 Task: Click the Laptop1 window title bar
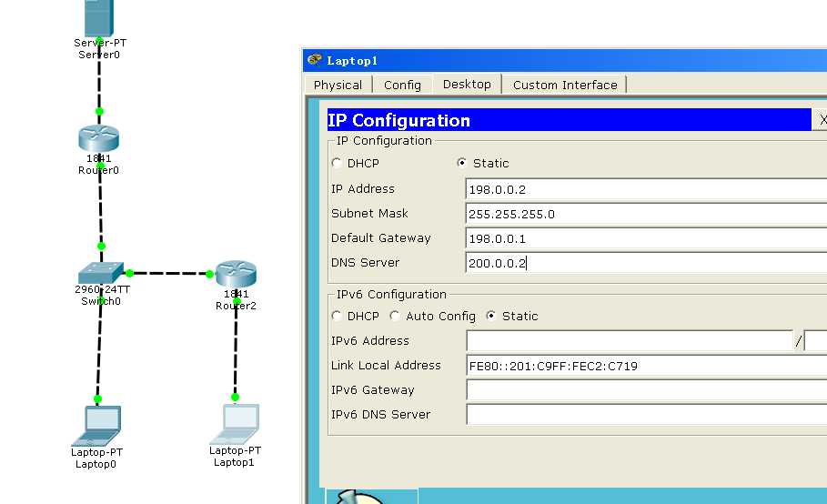click(565, 60)
